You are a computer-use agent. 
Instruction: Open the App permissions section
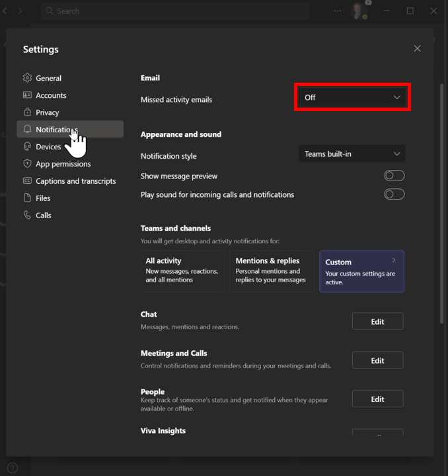[70, 164]
